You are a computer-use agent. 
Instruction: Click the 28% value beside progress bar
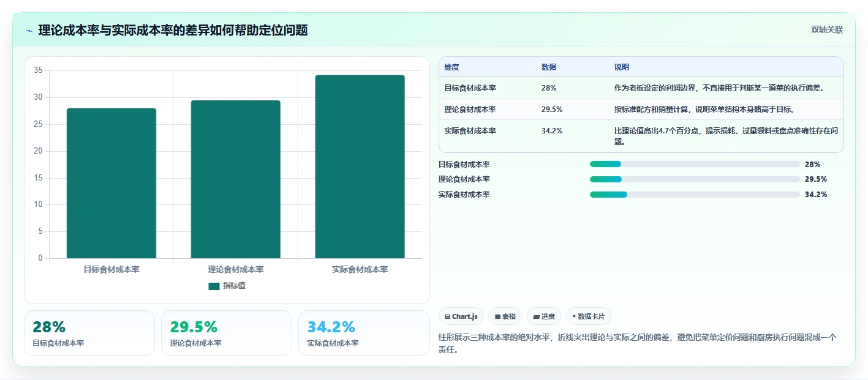pyautogui.click(x=812, y=164)
